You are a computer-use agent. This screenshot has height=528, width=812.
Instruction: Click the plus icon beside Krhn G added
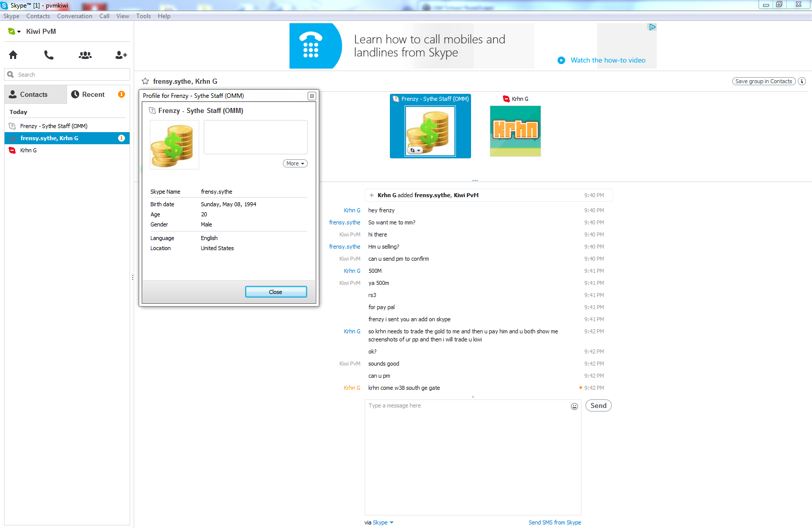point(372,195)
